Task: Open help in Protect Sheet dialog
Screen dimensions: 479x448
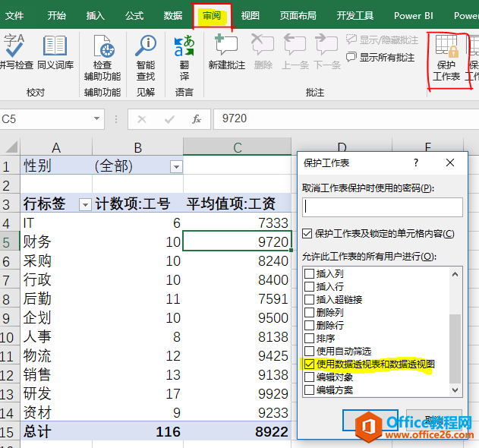Action: pos(416,162)
